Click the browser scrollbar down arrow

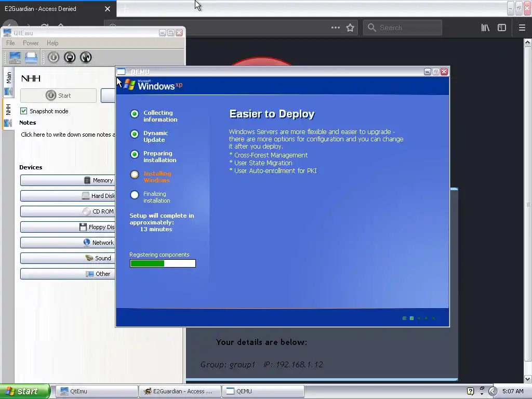(528, 379)
